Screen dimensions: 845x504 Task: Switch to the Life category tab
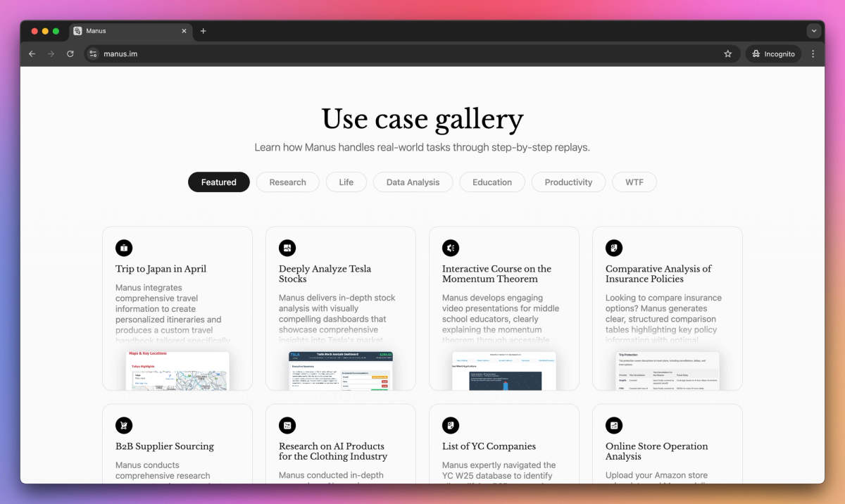coord(346,182)
